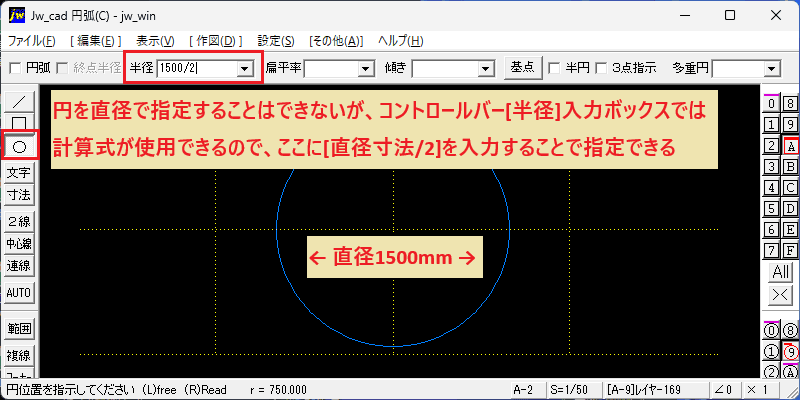Enable the 円弧 arc checkbox
The image size is (800, 400).
pyautogui.click(x=16, y=68)
